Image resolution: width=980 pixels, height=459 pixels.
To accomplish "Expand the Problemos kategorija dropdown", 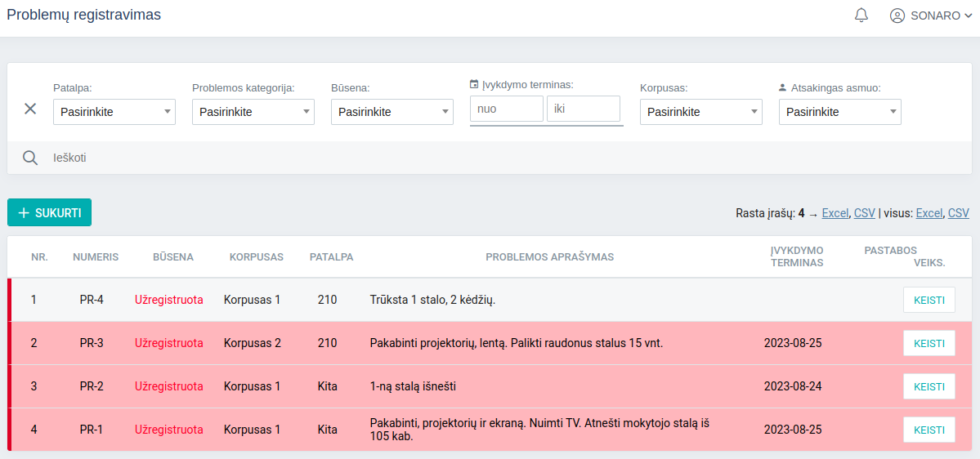I will 253,112.
